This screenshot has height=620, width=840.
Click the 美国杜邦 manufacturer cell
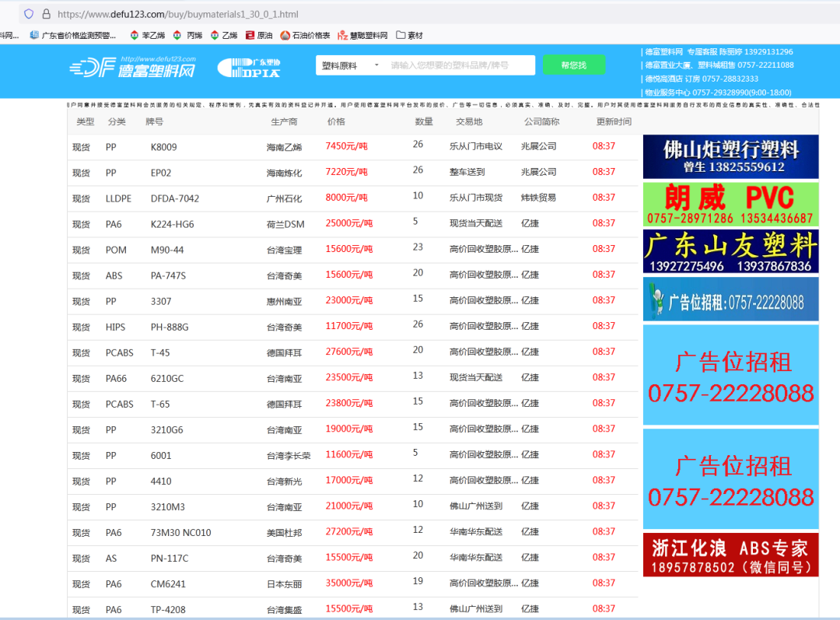tap(285, 533)
